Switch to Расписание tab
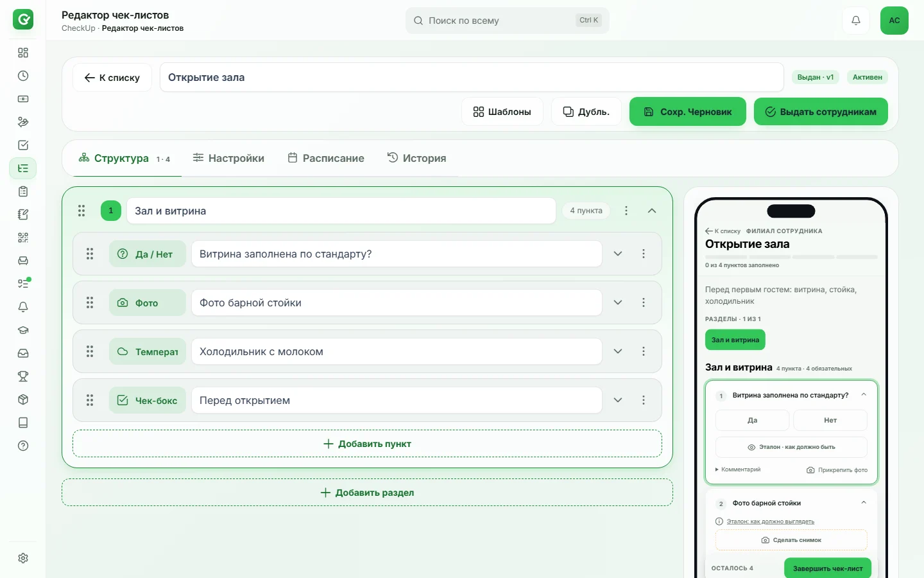 tap(326, 158)
